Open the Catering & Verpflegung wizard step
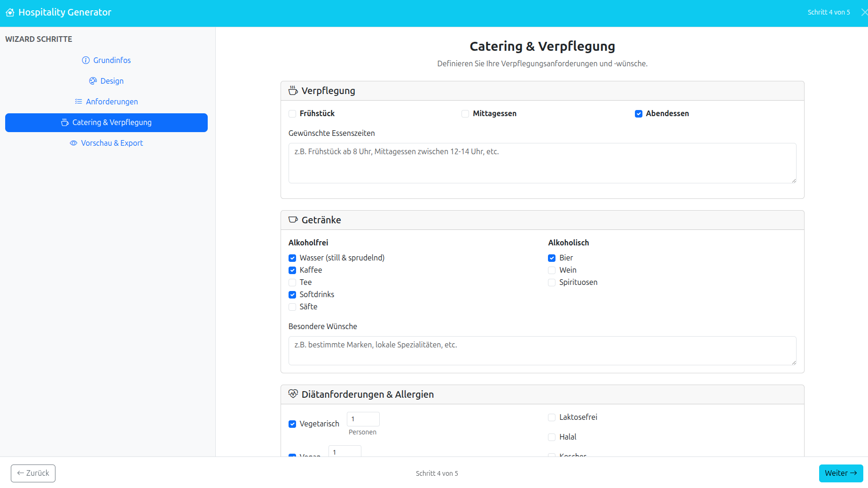The image size is (868, 488). point(106,123)
